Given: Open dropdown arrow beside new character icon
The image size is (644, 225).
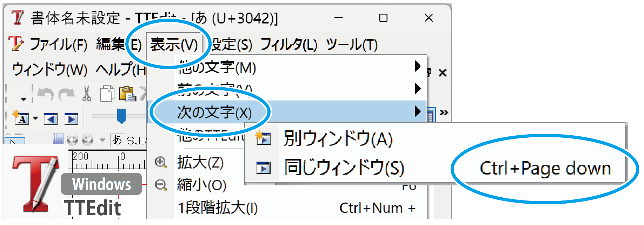Looking at the screenshot, I should point(35,118).
